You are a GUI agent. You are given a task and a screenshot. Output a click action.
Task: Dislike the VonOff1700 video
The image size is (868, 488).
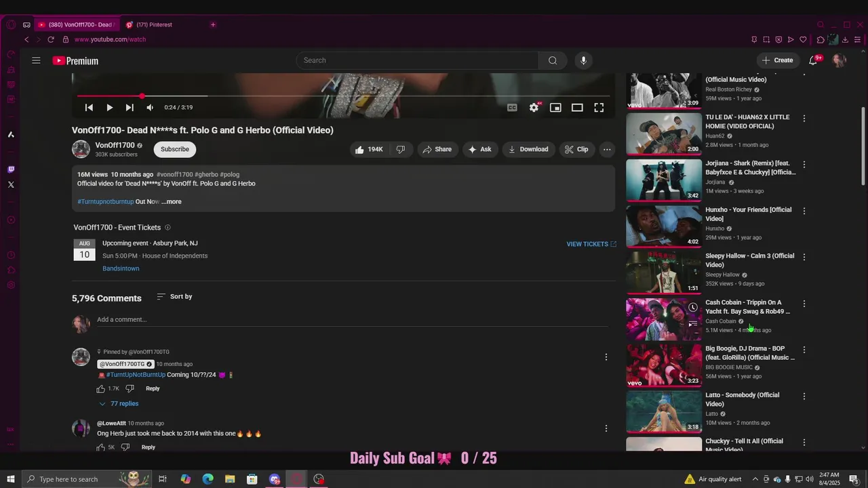(401, 150)
